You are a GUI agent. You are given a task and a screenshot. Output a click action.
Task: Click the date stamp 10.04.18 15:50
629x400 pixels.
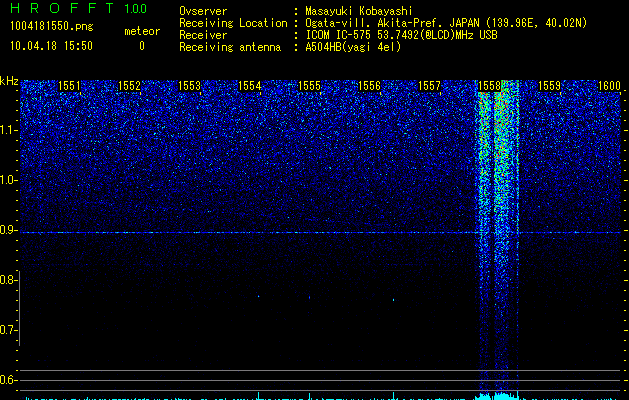click(51, 46)
